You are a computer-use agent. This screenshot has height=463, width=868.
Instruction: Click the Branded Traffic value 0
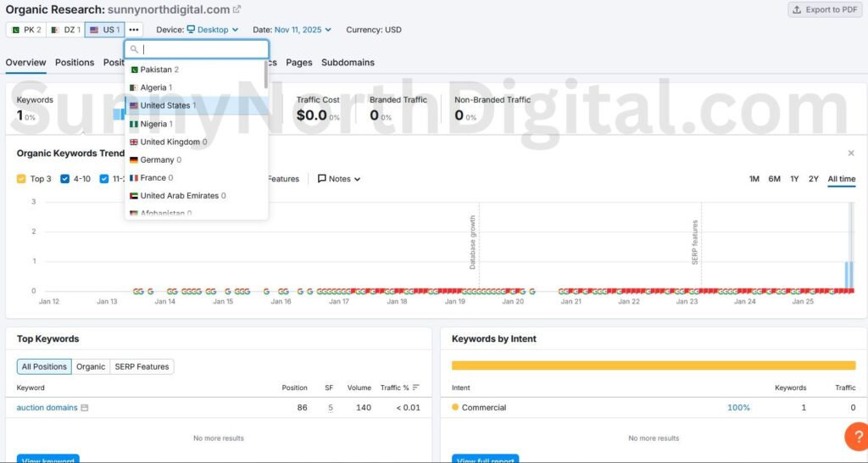[374, 115]
